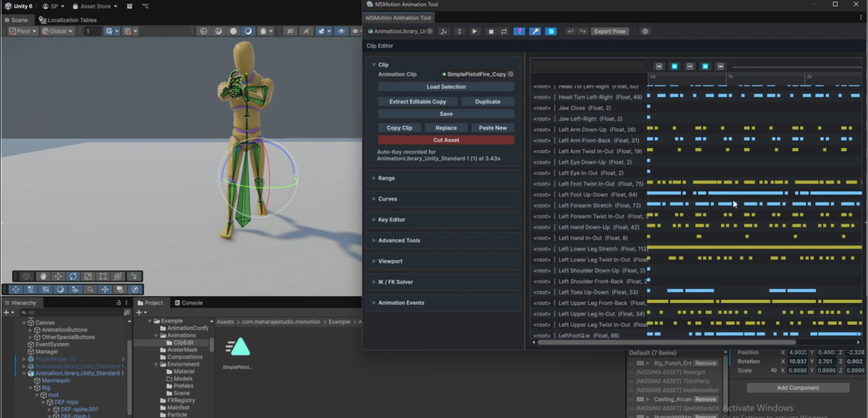
Task: Click Export Pose button
Action: [x=610, y=32]
